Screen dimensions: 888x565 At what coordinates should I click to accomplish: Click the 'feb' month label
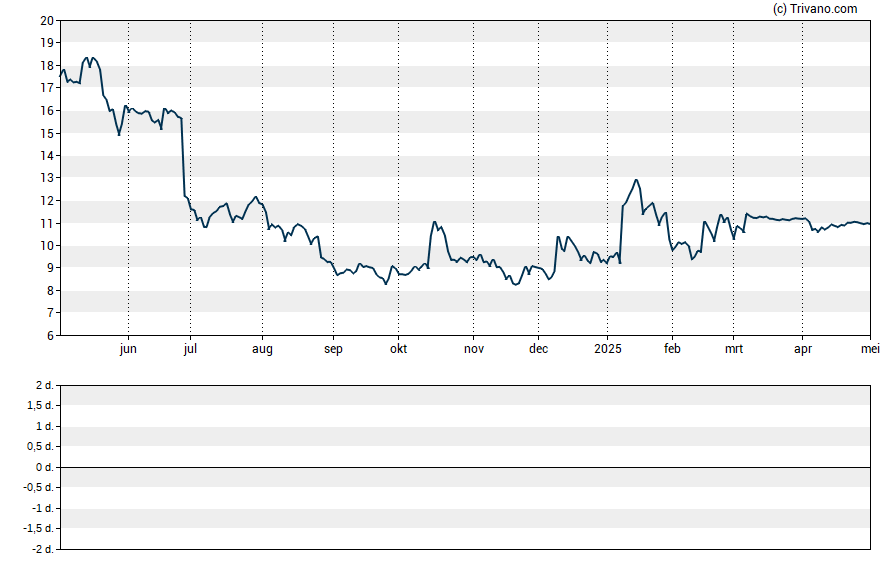point(672,349)
